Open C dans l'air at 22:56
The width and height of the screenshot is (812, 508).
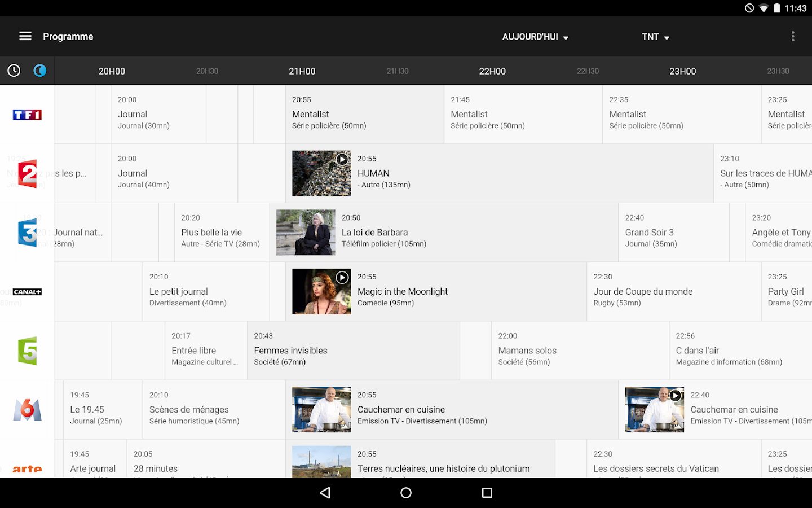(x=740, y=351)
